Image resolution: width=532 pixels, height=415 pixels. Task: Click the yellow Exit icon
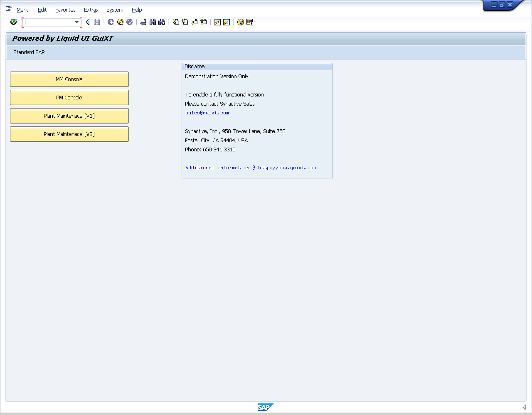pos(121,22)
